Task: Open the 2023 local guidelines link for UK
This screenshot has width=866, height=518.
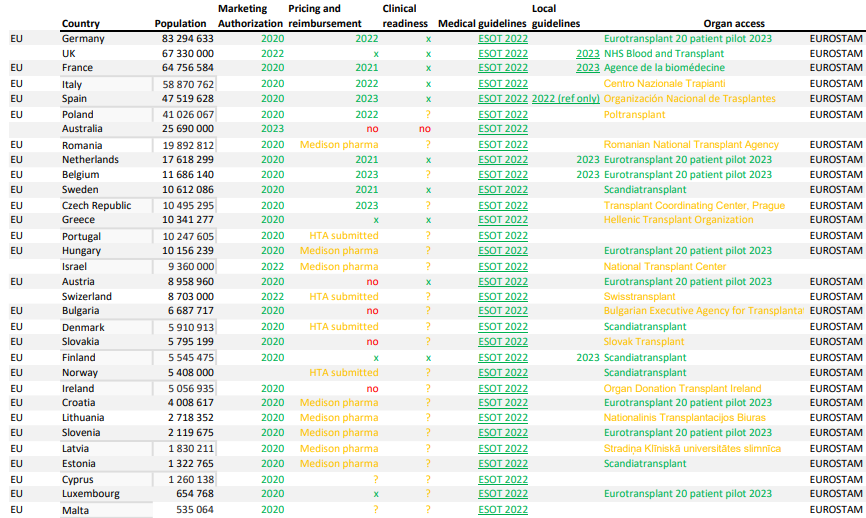Action: (x=588, y=54)
